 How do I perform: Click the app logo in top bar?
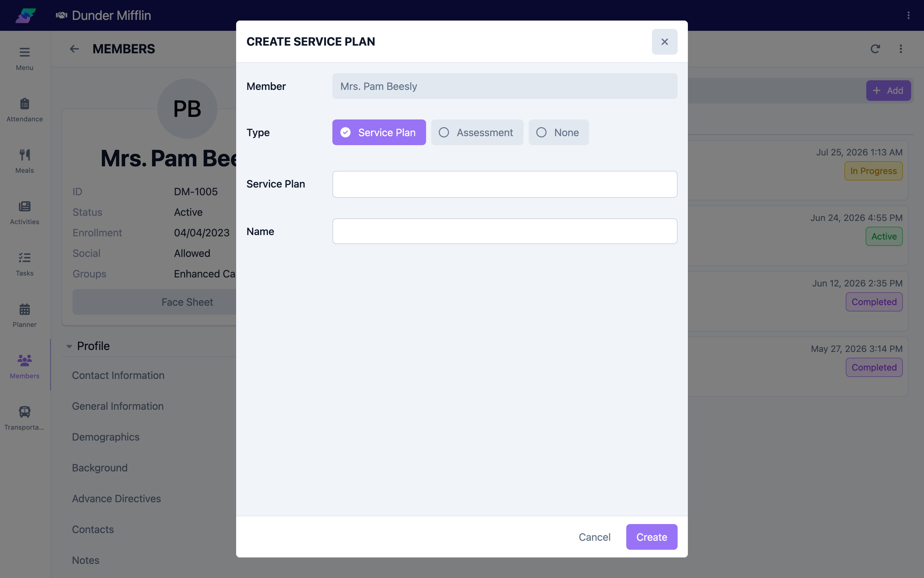click(26, 15)
